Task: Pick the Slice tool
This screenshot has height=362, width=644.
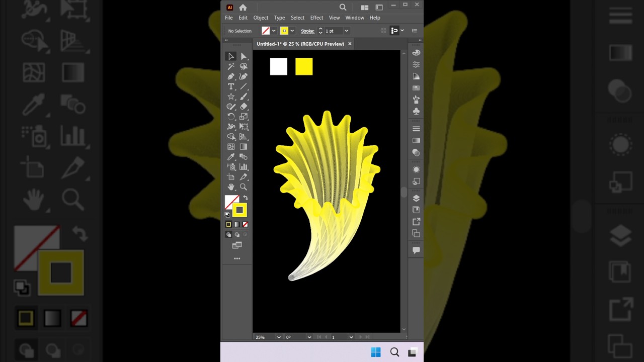Action: coord(244,177)
